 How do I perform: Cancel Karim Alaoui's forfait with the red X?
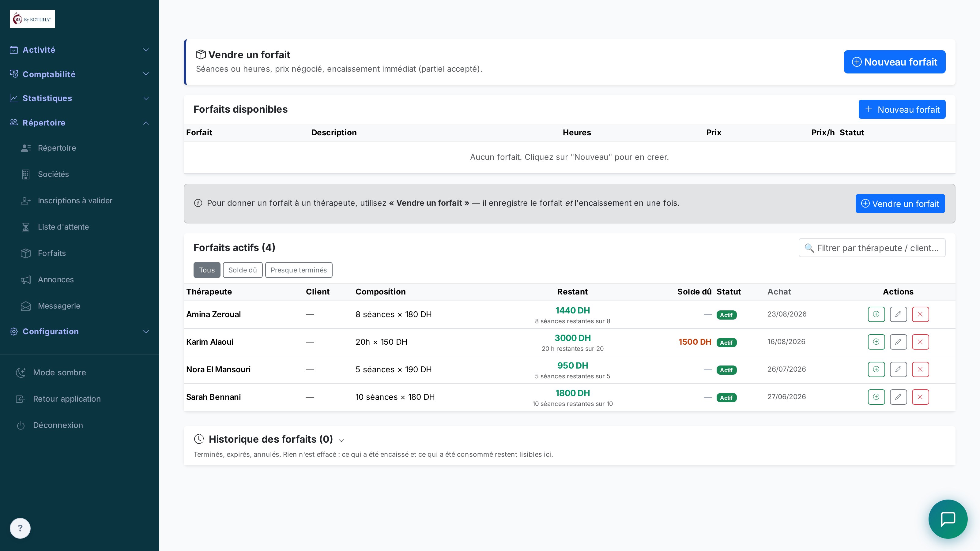920,342
